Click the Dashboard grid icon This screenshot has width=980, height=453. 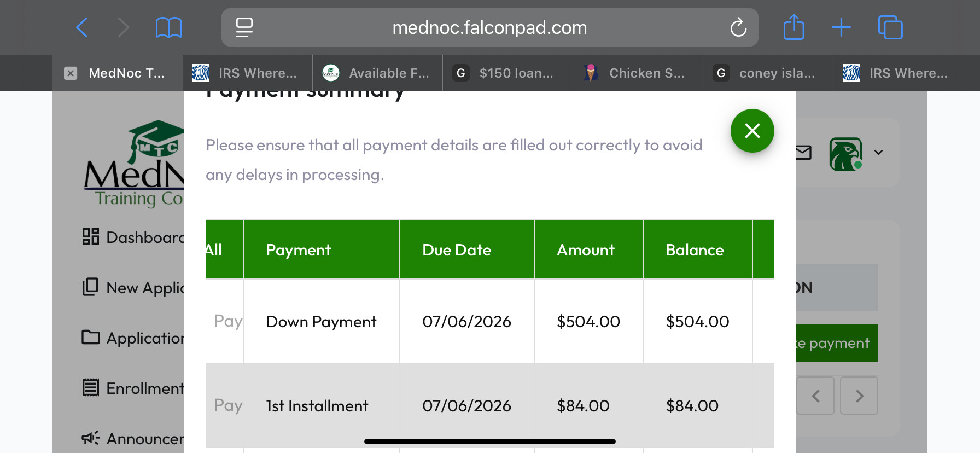pos(91,236)
